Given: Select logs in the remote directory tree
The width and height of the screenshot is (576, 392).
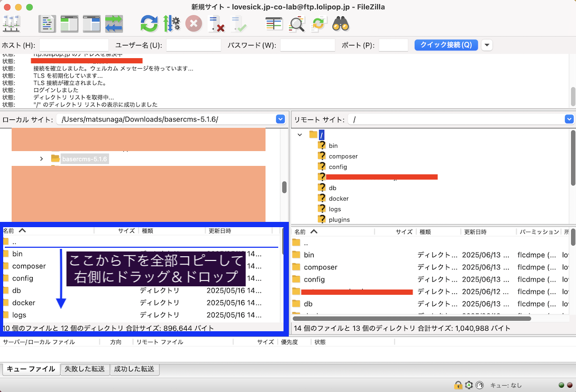Looking at the screenshot, I should coord(335,209).
